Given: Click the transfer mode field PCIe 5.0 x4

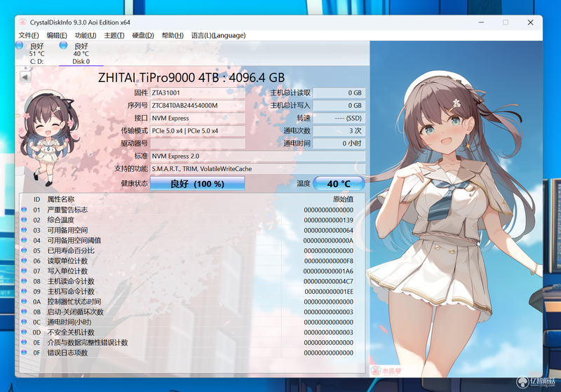Looking at the screenshot, I should [198, 131].
